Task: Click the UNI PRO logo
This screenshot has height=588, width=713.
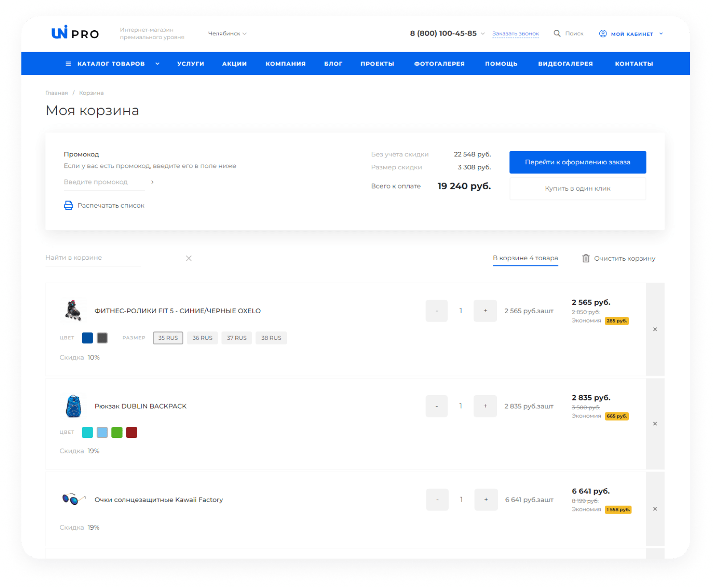Action: coord(75,33)
